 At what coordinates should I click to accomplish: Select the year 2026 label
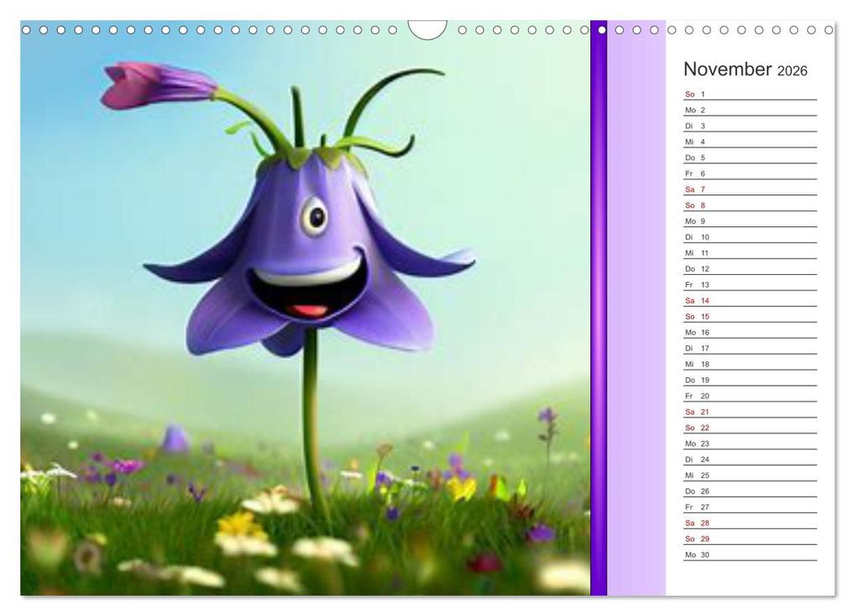click(x=791, y=70)
